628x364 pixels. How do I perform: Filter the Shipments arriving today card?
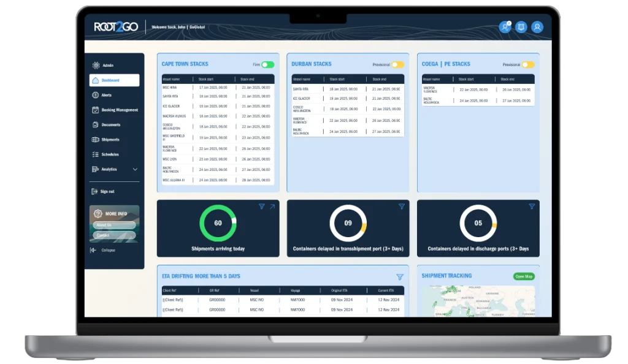(x=261, y=207)
